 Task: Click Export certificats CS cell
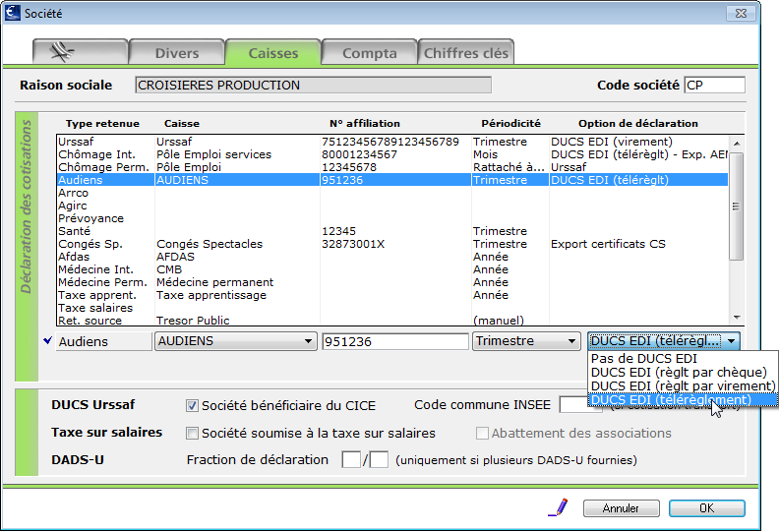click(608, 244)
